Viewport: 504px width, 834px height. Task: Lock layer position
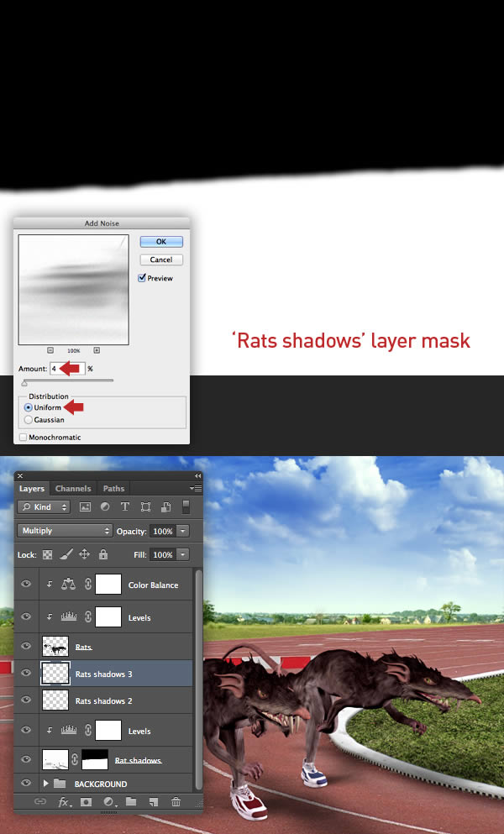[x=85, y=555]
